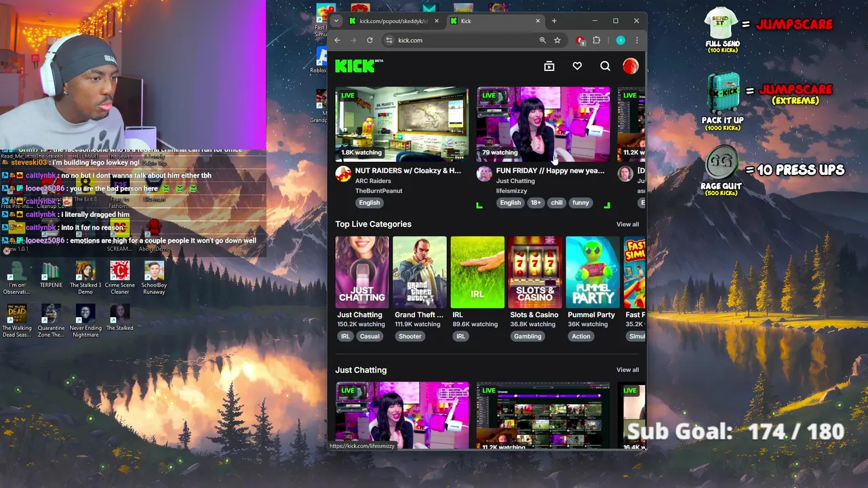Open the Kick browse icon in the header
This screenshot has height=488, width=868.
click(x=549, y=66)
